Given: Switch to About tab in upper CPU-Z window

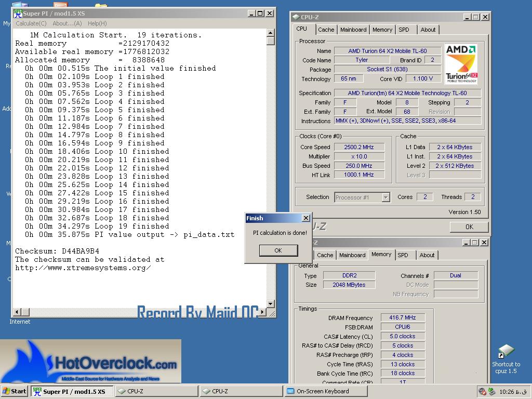Looking at the screenshot, I should tap(428, 30).
